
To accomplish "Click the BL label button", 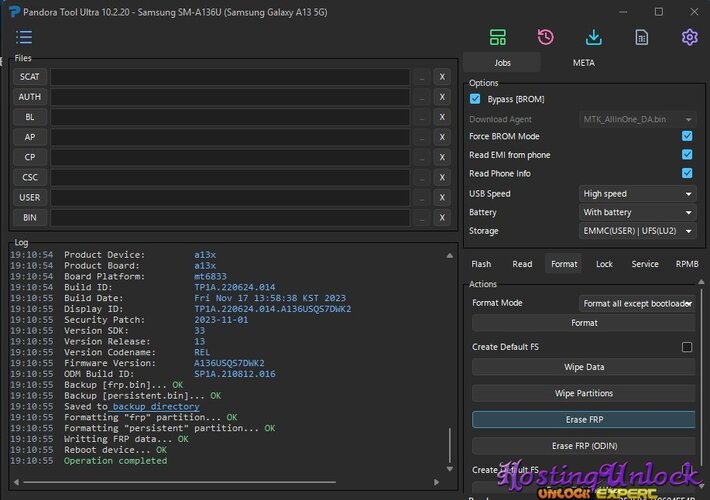I will click(x=29, y=117).
